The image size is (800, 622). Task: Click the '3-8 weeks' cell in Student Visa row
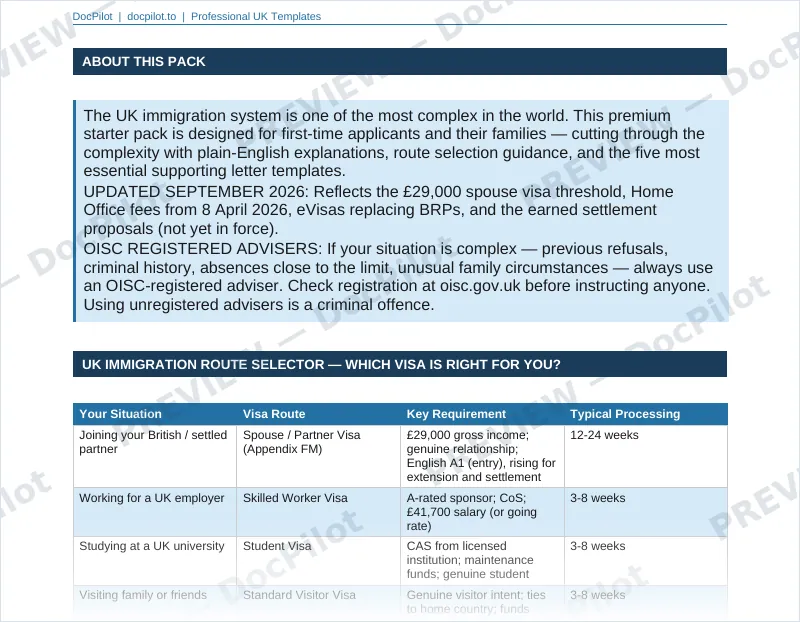pyautogui.click(x=646, y=560)
